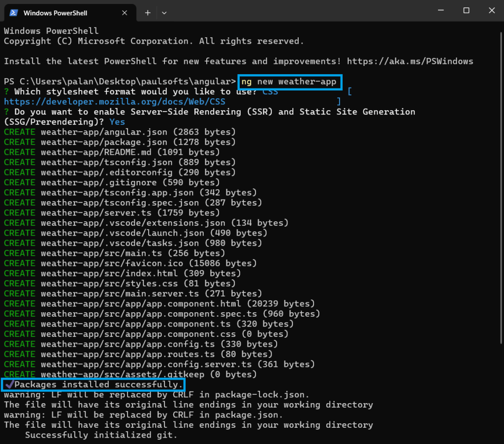Open a new terminal tab with plus button
504x444 pixels.
click(x=148, y=13)
